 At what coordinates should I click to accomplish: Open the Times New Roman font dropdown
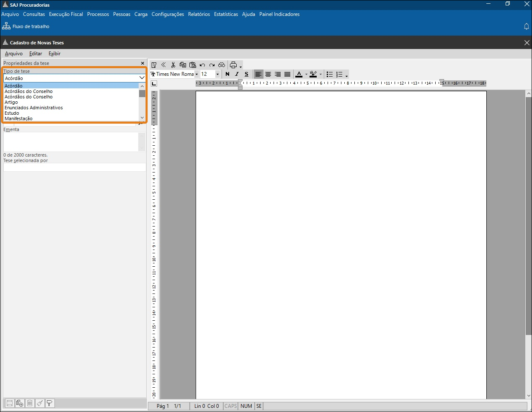point(196,74)
